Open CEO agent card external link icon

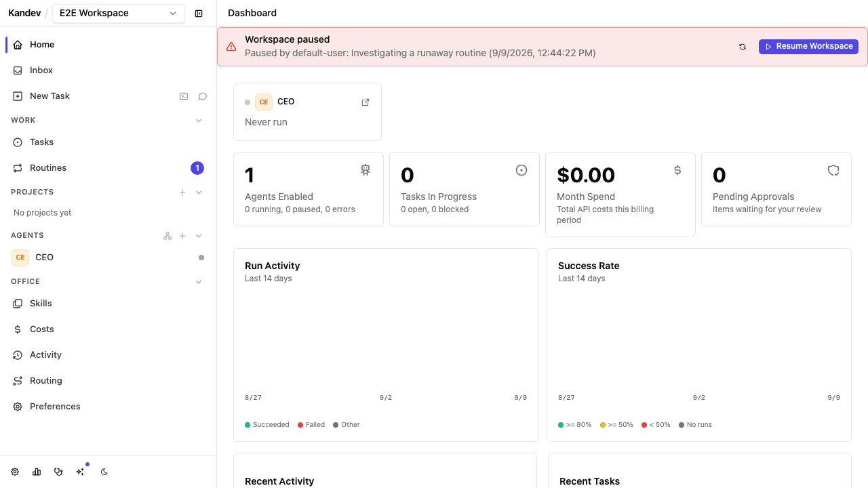[366, 102]
